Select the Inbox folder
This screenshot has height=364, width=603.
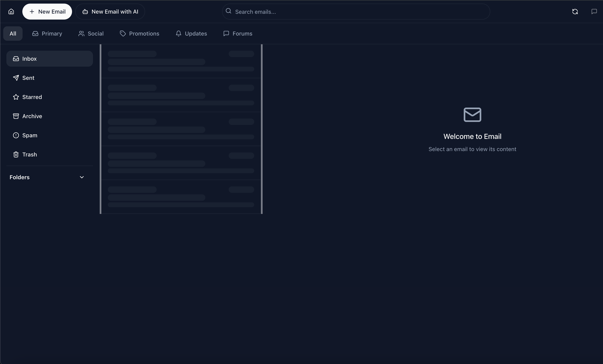coord(29,59)
